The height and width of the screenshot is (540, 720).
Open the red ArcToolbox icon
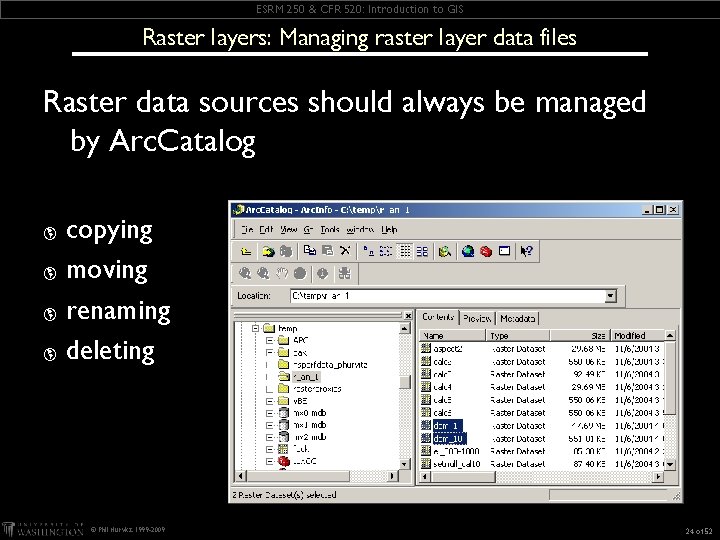[x=486, y=251]
